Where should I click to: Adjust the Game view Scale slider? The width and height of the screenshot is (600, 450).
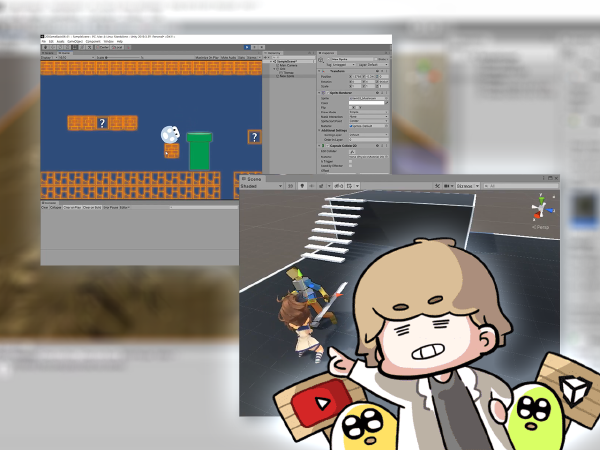pyautogui.click(x=124, y=57)
